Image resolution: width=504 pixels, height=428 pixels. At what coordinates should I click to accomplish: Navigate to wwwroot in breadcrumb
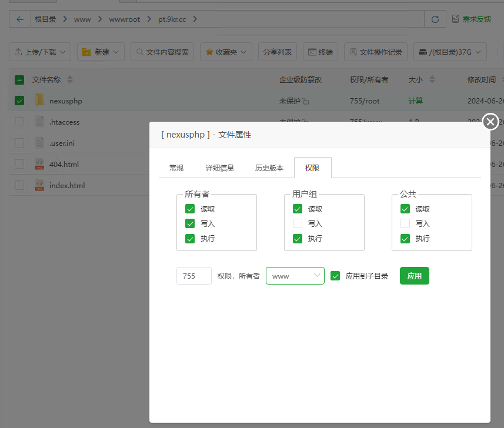pyautogui.click(x=125, y=19)
